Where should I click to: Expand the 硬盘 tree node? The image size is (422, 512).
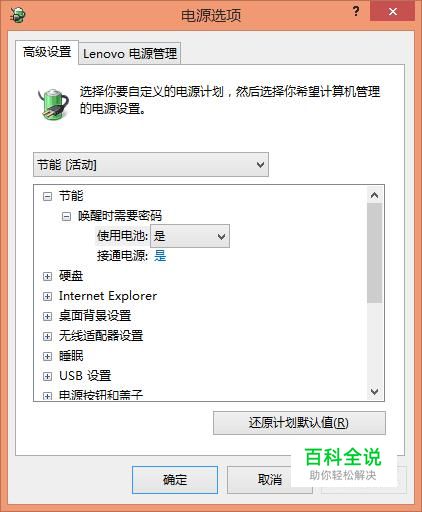point(47,276)
